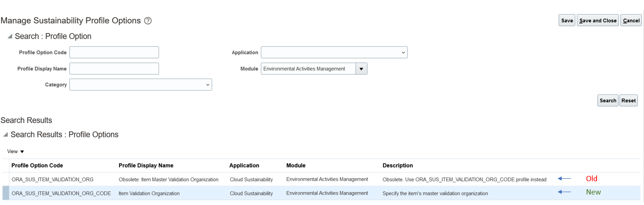Collapse the Search : Profile Option section
The width and height of the screenshot is (644, 205).
[10, 37]
